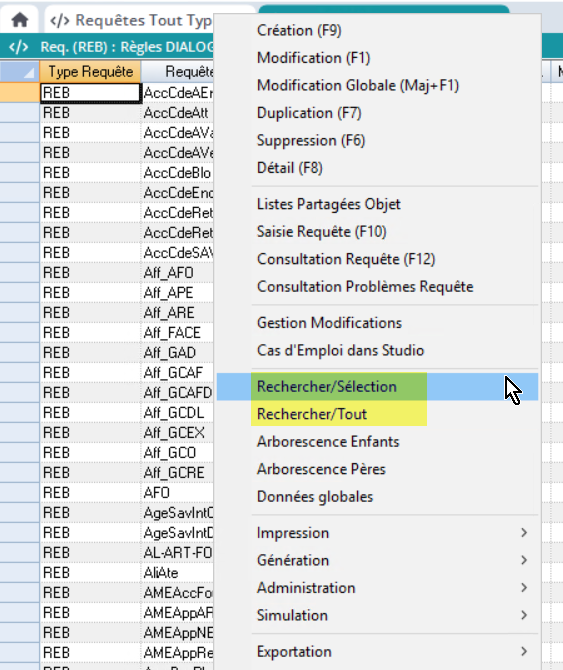Select Duplication (F7)
Screen dimensions: 563x670
point(309,113)
